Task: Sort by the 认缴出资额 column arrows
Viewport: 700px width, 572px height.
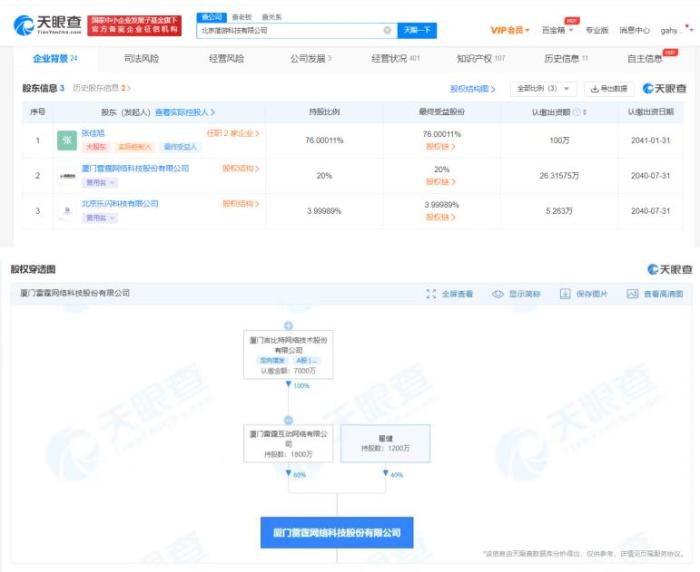Action: (584, 112)
